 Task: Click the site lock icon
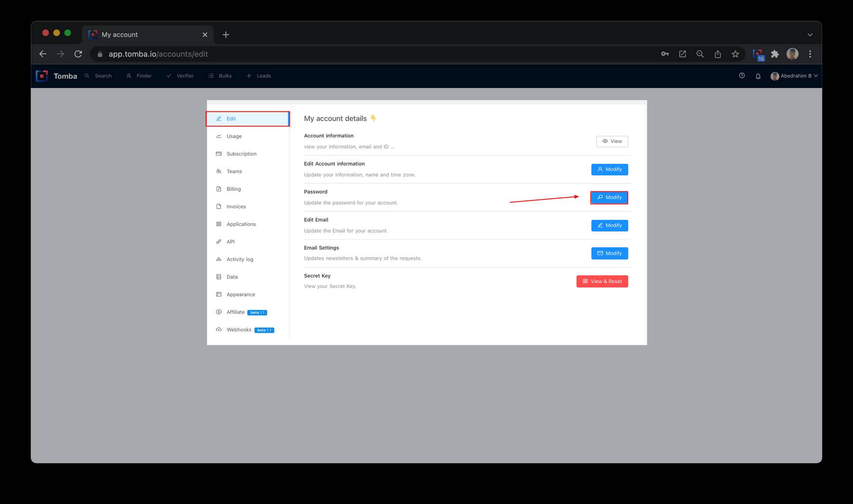pos(100,54)
